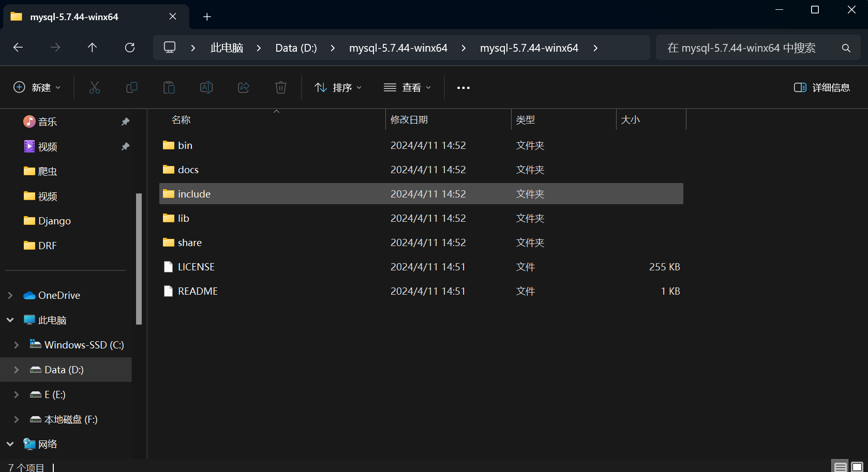Select the share folder row
The image size is (868, 472).
[421, 242]
